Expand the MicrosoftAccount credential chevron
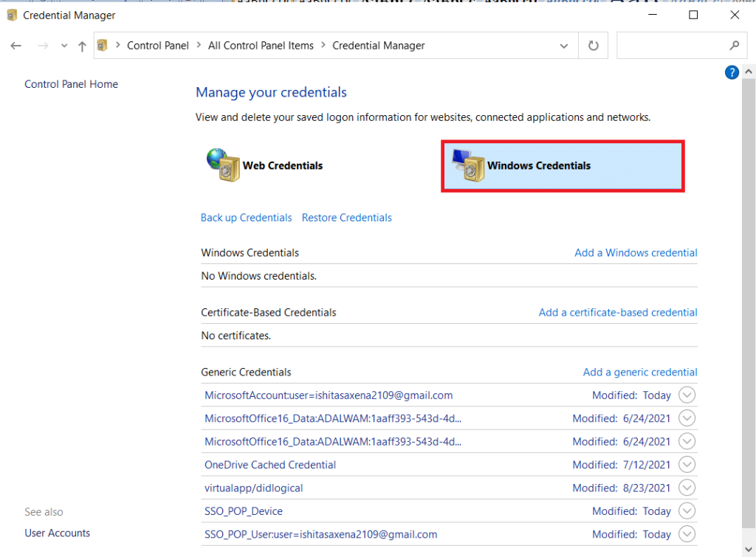Image resolution: width=756 pixels, height=557 pixels. pos(687,395)
